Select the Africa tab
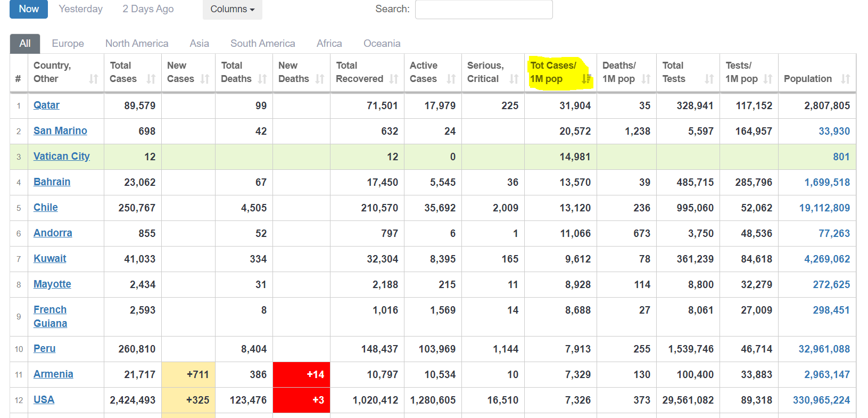 (329, 44)
